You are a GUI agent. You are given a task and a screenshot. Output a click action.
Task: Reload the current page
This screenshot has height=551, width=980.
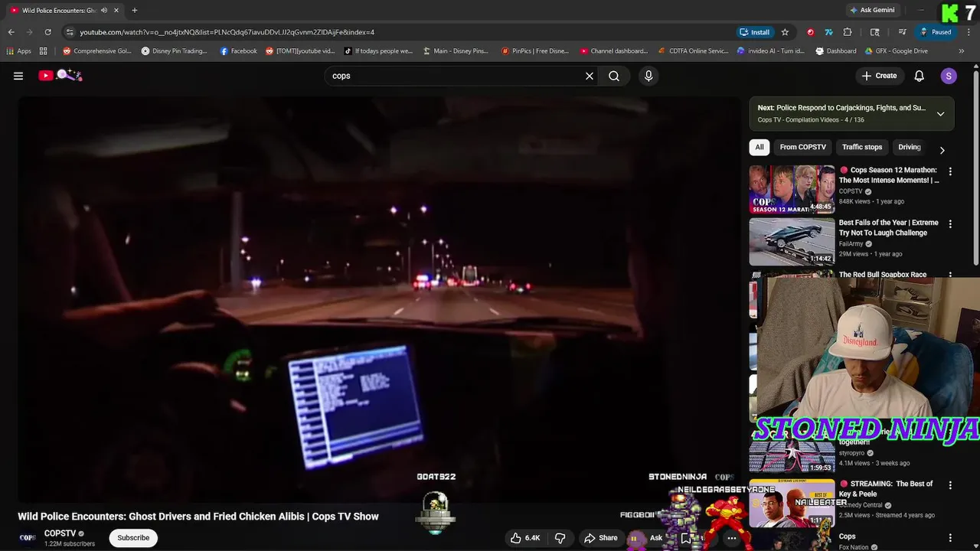[x=47, y=32]
